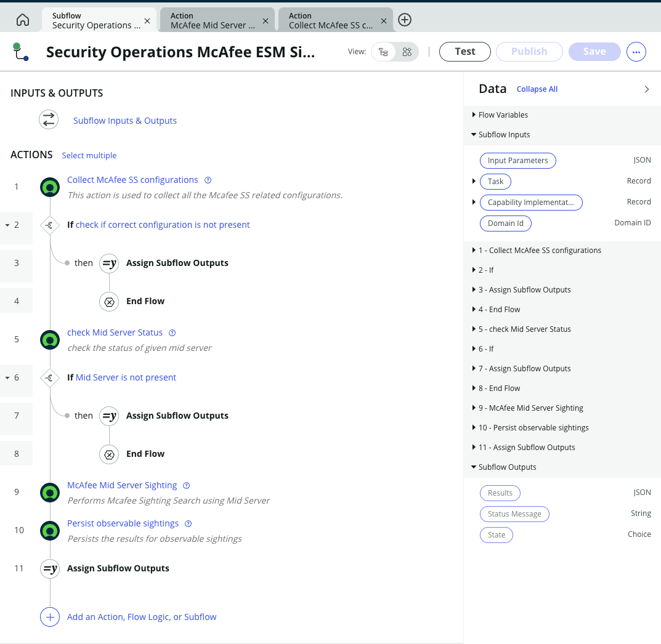Add a new tab with plus icon
Screen dimensions: 661x644
pos(405,20)
